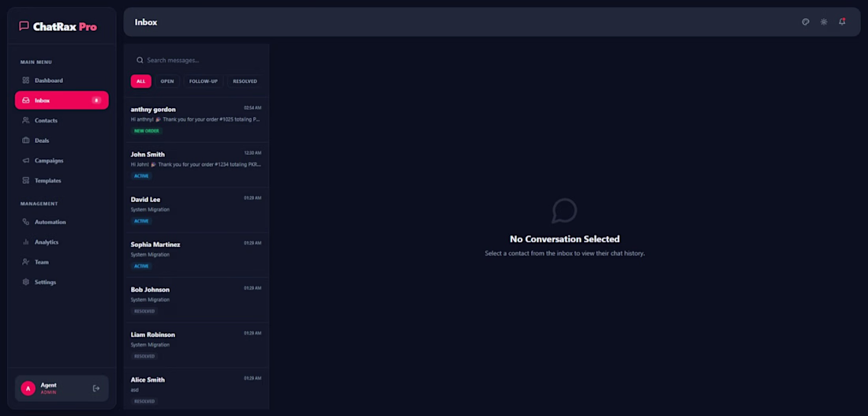Click the 02:54 AM timestamp
Image resolution: width=868 pixels, height=416 pixels.
[253, 107]
